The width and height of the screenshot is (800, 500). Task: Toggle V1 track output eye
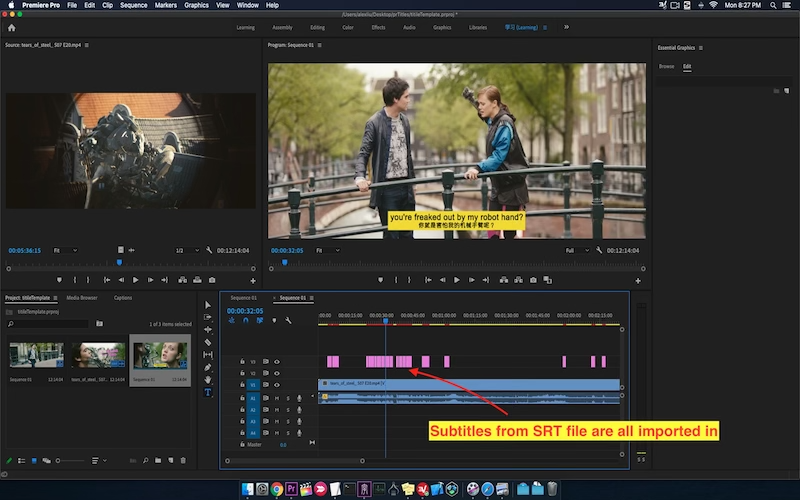coord(277,385)
